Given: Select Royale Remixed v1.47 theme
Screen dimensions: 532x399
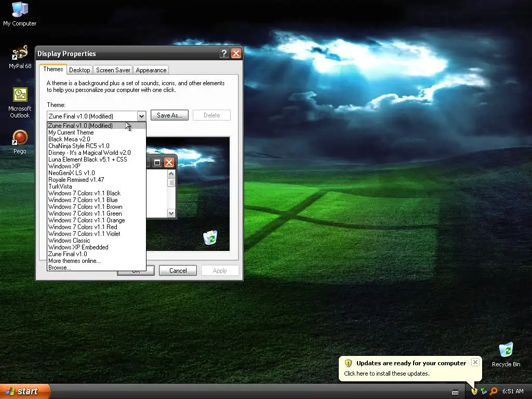Looking at the screenshot, I should [97, 180].
